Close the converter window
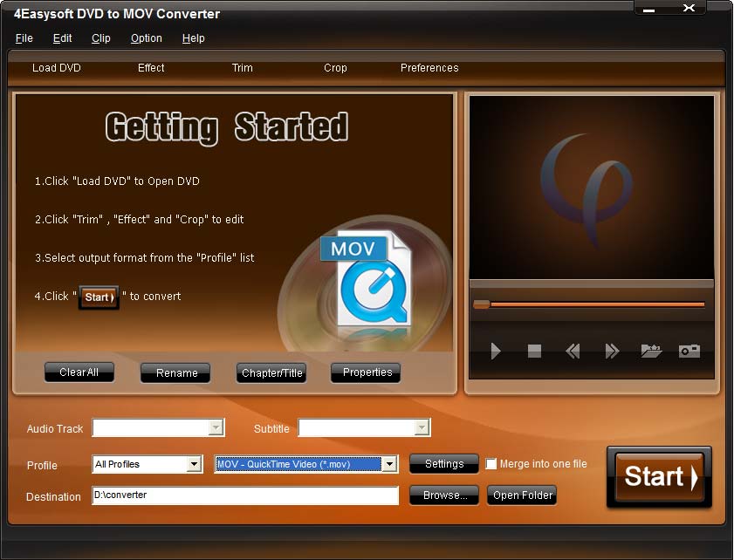The width and height of the screenshot is (734, 560). pos(689,8)
